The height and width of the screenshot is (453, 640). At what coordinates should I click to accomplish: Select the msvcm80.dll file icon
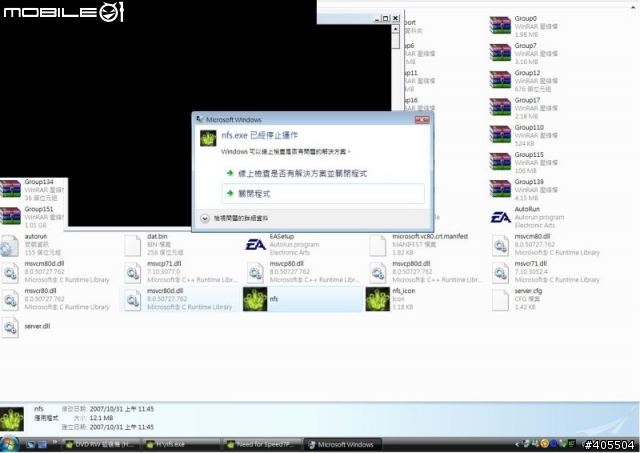point(500,246)
